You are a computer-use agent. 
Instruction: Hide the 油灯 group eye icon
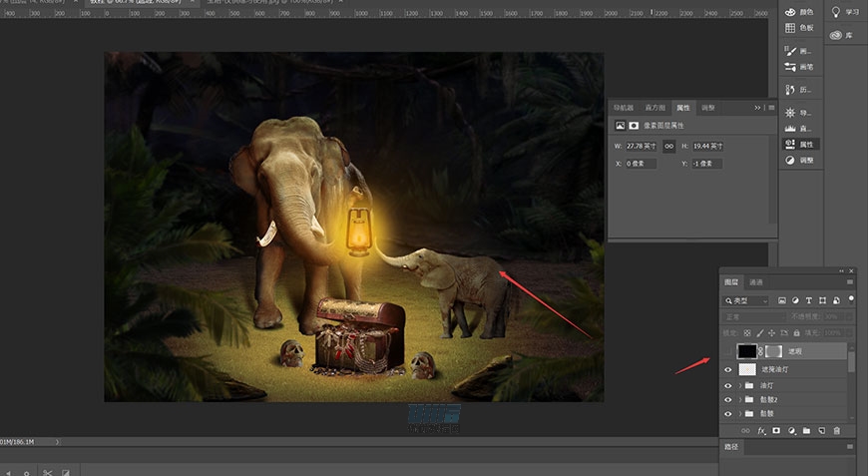pyautogui.click(x=728, y=386)
